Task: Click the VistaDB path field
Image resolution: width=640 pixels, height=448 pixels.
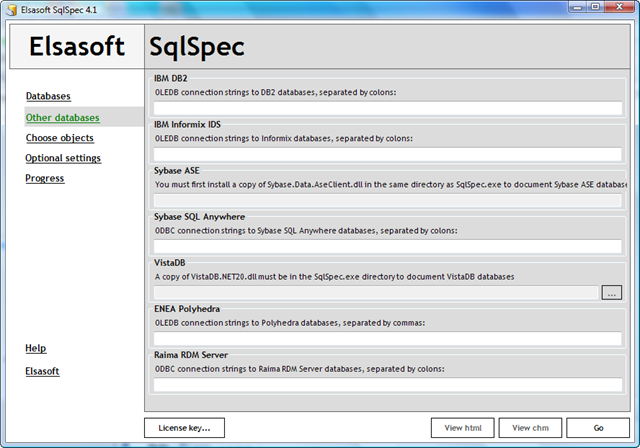Action: [376, 293]
